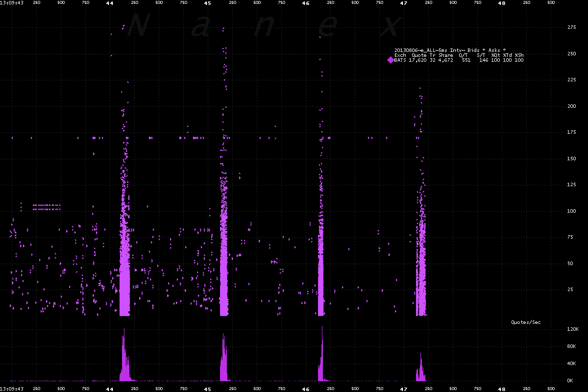The width and height of the screenshot is (588, 392).
Task: Click the BATS exchange name in legend
Action: [x=399, y=60]
